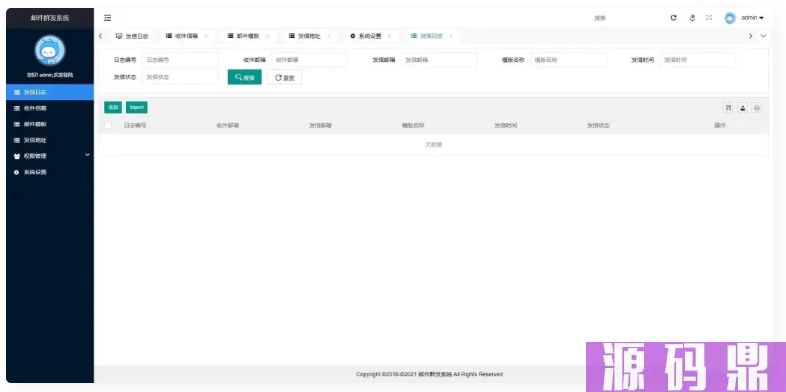Focus the 日志编号 input field
Image resolution: width=786 pixels, height=392 pixels.
180,60
